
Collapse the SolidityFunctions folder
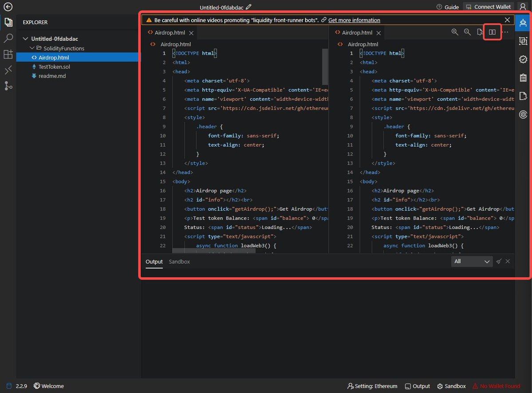(x=32, y=48)
